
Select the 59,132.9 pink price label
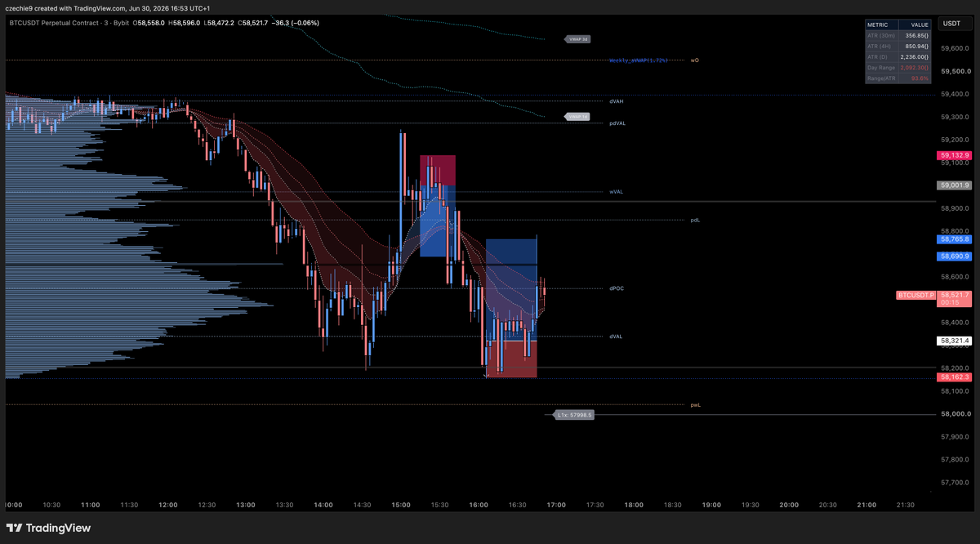tap(955, 154)
